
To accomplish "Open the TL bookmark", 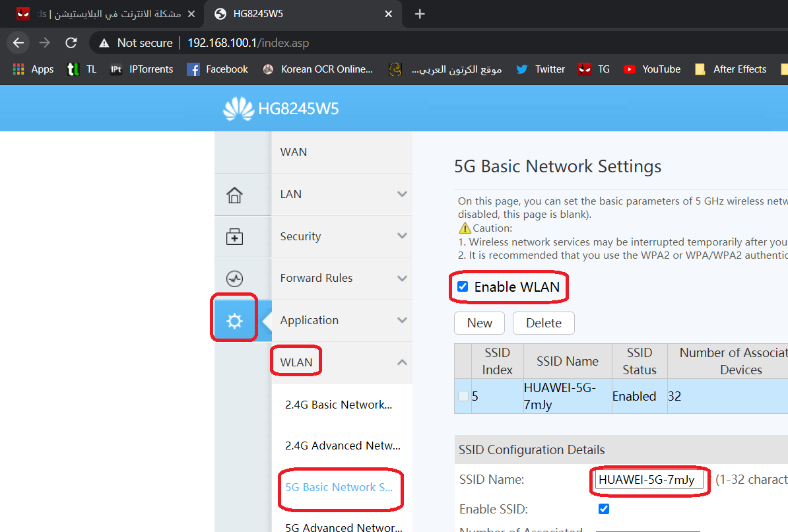I will pos(81,69).
